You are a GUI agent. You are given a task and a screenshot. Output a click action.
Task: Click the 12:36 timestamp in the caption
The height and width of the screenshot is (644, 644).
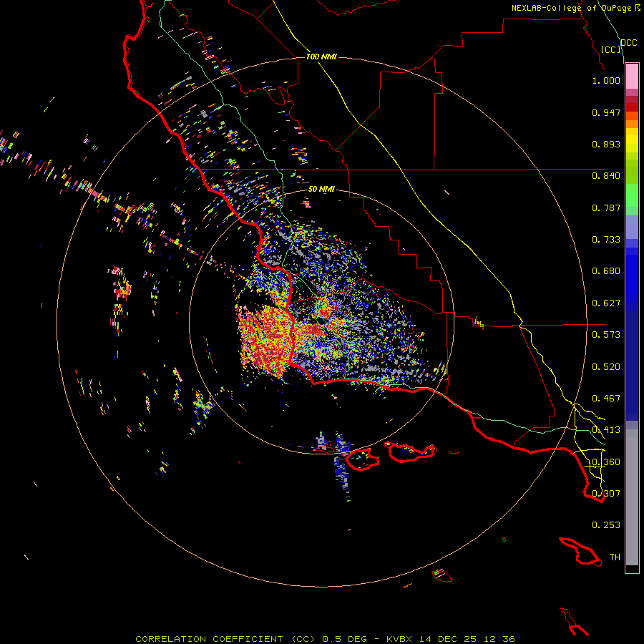pos(499,639)
